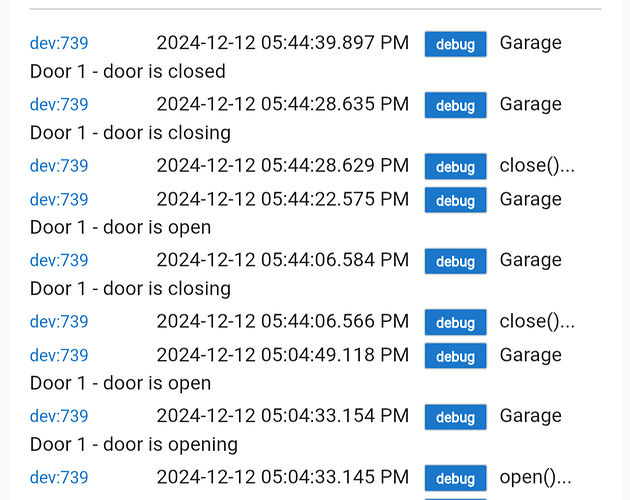630x500 pixels.
Task: Click debug badge next to 05:04:49.118
Action: (455, 356)
